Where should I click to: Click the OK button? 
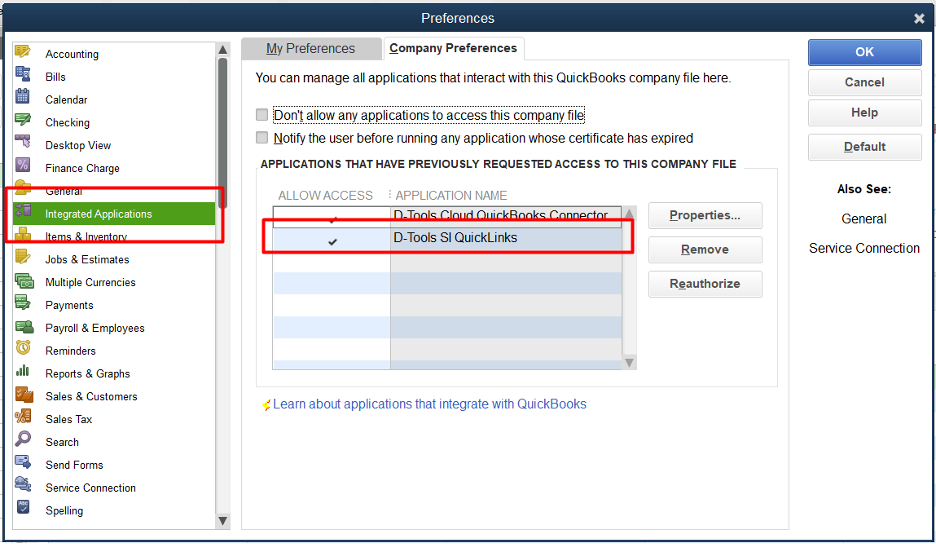click(x=864, y=52)
